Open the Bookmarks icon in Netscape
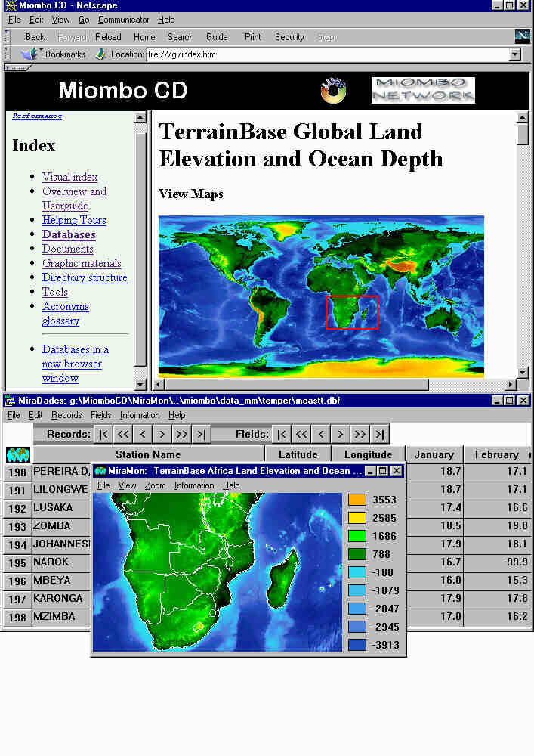The image size is (534, 756). [29, 54]
